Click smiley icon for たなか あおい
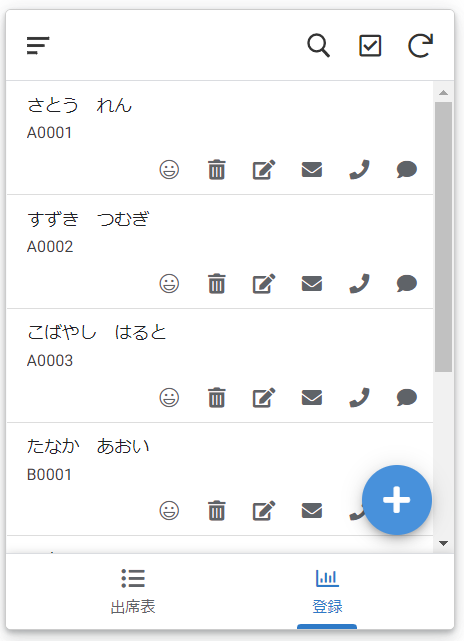This screenshot has width=464, height=641. pos(169,511)
